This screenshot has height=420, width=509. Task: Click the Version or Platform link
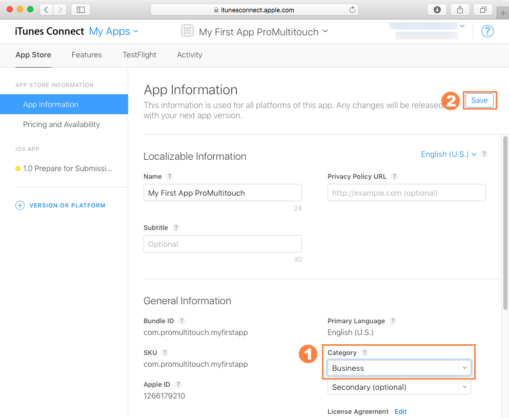[67, 205]
